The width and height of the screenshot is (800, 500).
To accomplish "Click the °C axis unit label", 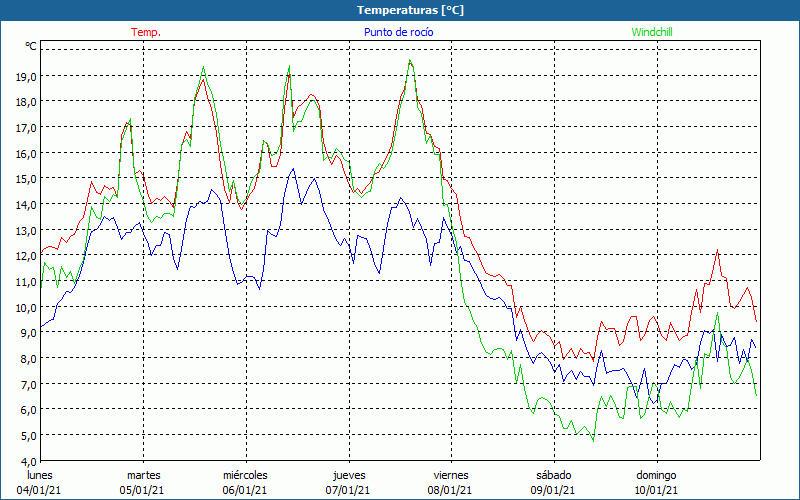I will tap(31, 46).
